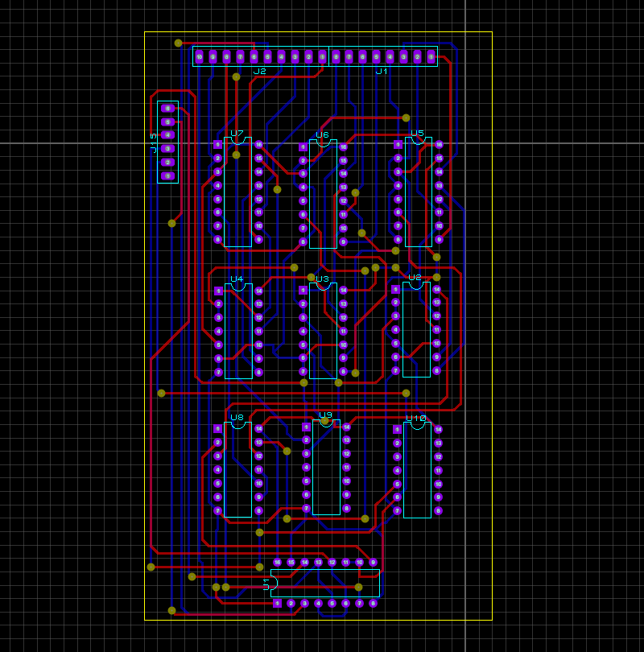The width and height of the screenshot is (644, 652).
Task: Click square pin 1 pad of U8
Action: point(217,429)
